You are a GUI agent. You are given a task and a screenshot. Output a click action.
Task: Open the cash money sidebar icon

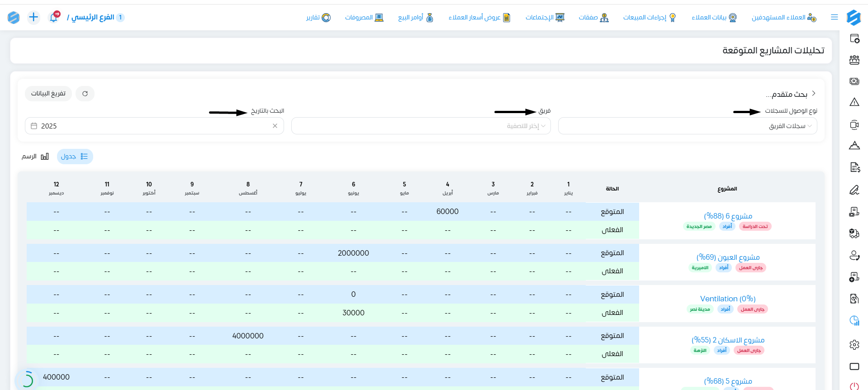coord(854,81)
